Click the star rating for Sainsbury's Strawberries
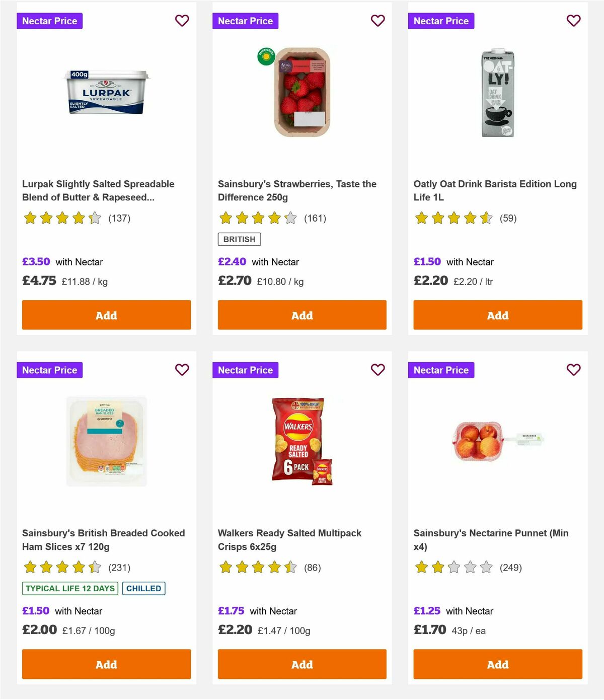Viewport: 604px width, 700px height. tap(257, 218)
